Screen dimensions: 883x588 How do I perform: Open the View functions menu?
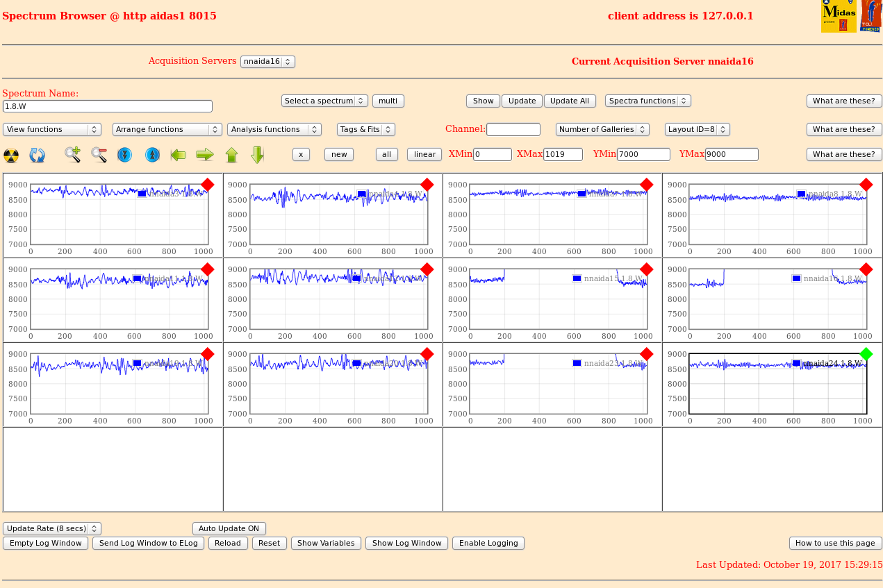[x=52, y=129]
